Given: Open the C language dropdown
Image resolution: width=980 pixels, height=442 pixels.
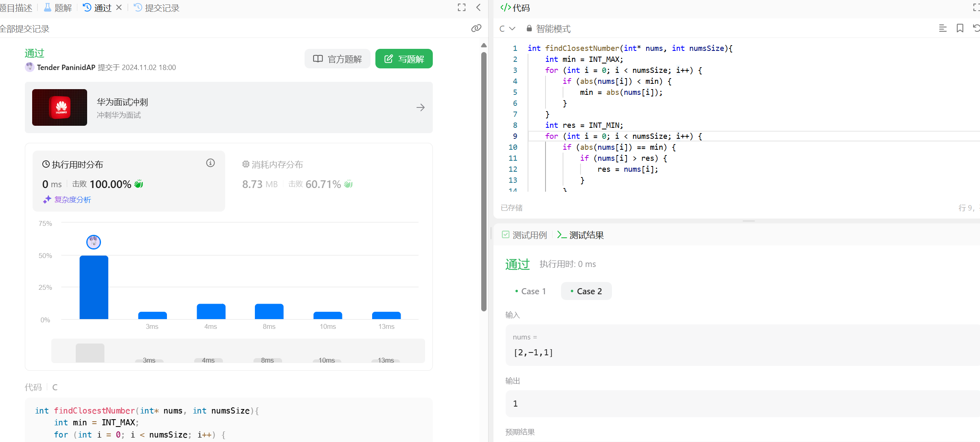Looking at the screenshot, I should (507, 28).
